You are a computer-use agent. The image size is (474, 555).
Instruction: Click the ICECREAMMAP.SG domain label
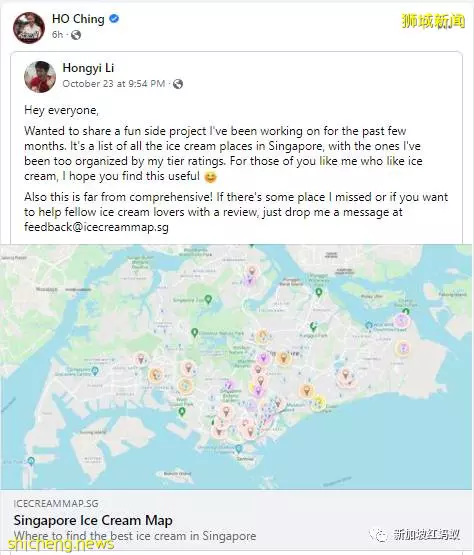(x=56, y=503)
